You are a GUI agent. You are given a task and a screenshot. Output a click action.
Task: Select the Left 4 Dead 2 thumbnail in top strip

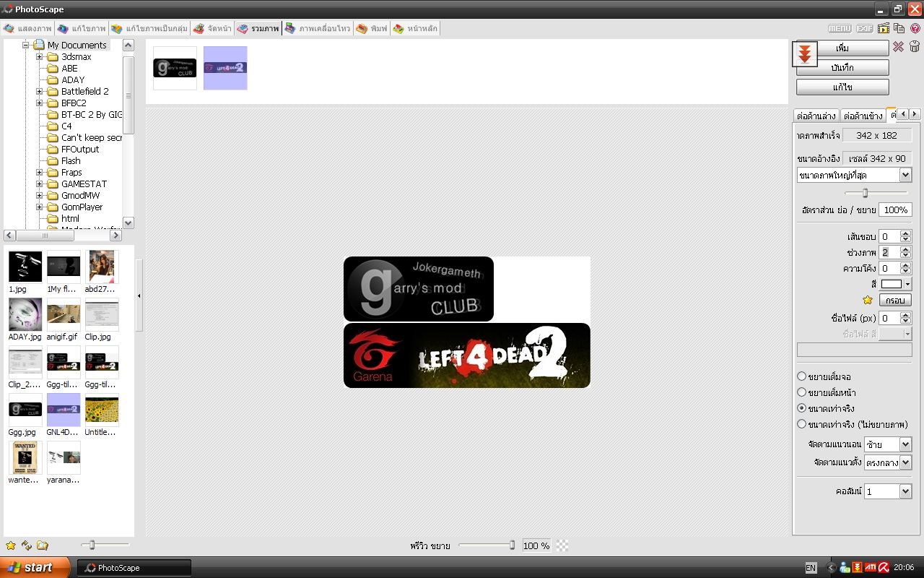point(225,68)
